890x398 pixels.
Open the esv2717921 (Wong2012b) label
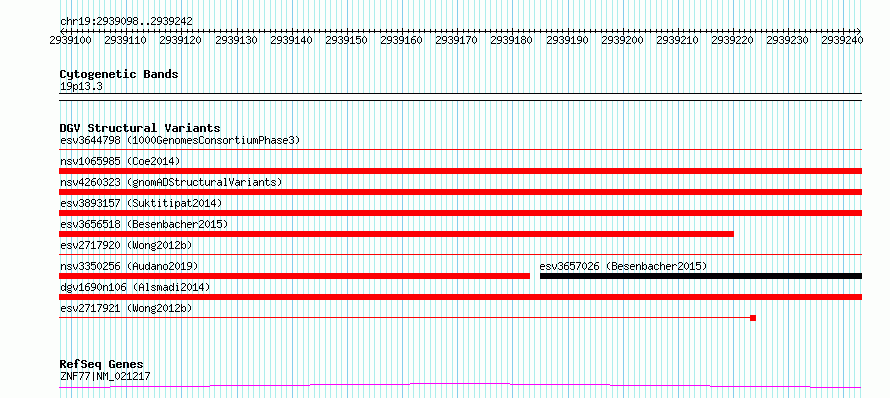(x=126, y=308)
